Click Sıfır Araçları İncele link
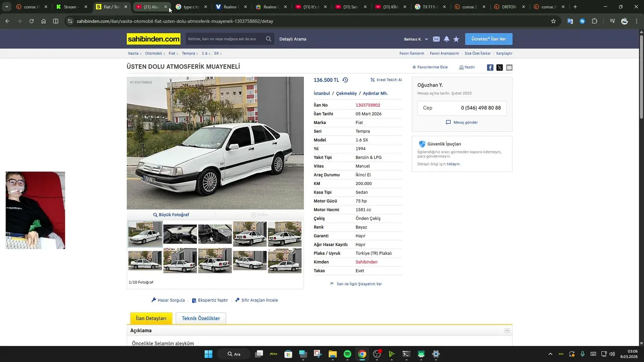The image size is (644, 362). pos(257,300)
